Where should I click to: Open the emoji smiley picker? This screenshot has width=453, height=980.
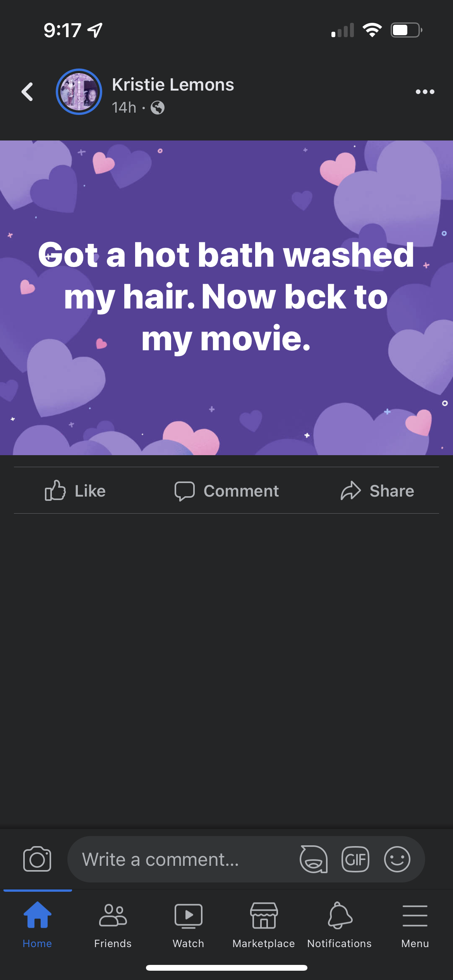click(397, 859)
